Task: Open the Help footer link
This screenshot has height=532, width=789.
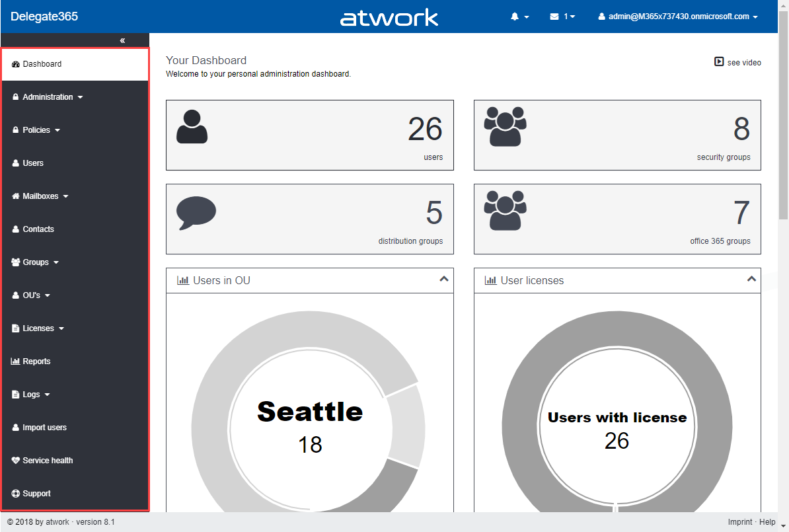Action: point(767,522)
